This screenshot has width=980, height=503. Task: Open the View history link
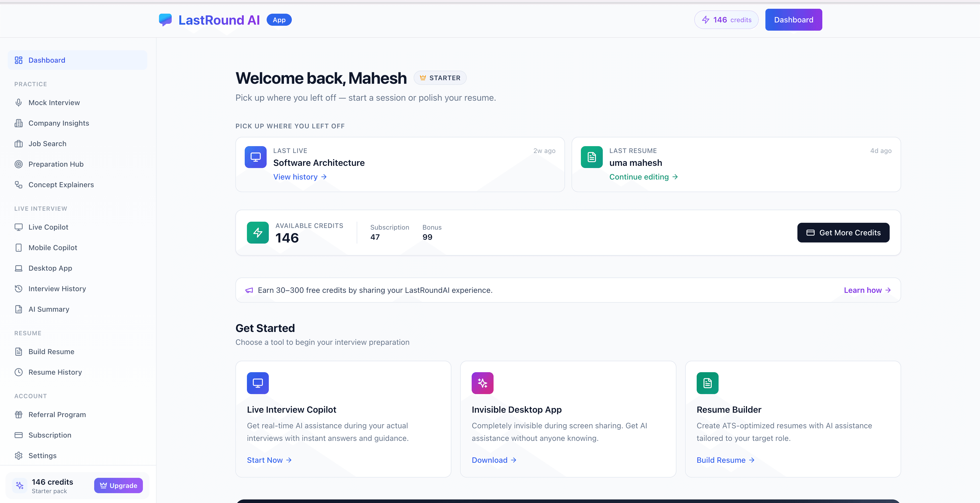point(300,177)
